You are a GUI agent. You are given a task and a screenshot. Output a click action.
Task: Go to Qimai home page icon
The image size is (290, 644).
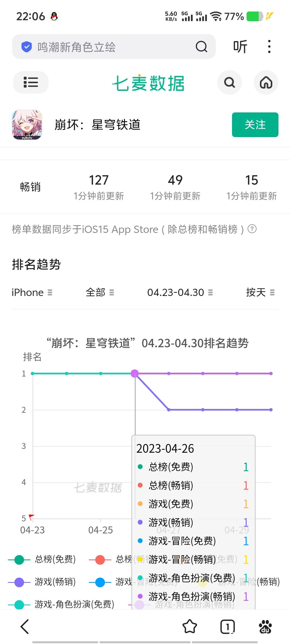(266, 82)
